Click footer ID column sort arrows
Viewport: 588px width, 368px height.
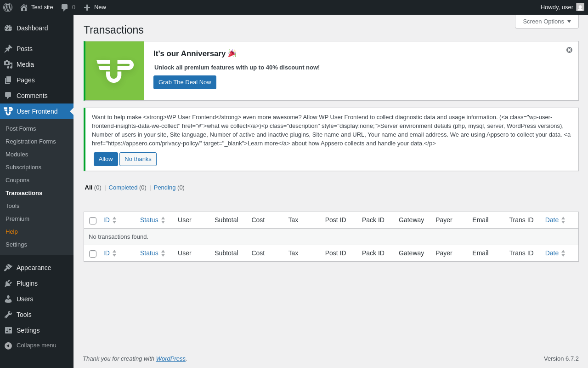[114, 253]
